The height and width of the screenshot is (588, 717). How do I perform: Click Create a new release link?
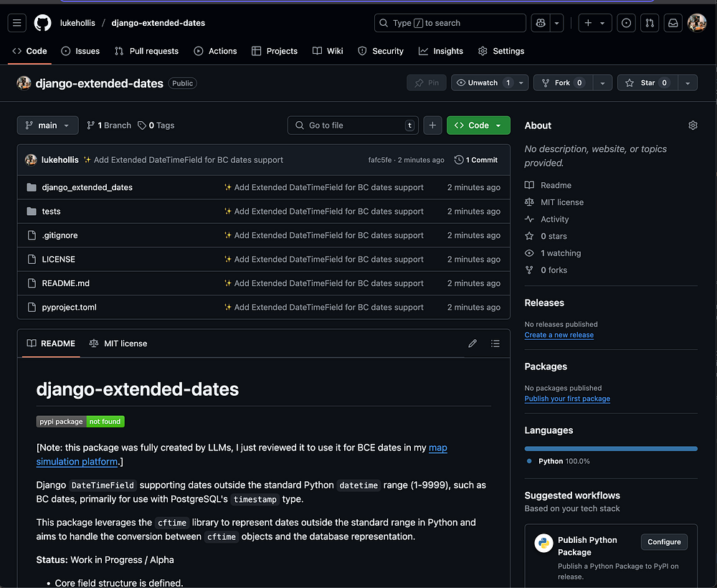click(559, 335)
